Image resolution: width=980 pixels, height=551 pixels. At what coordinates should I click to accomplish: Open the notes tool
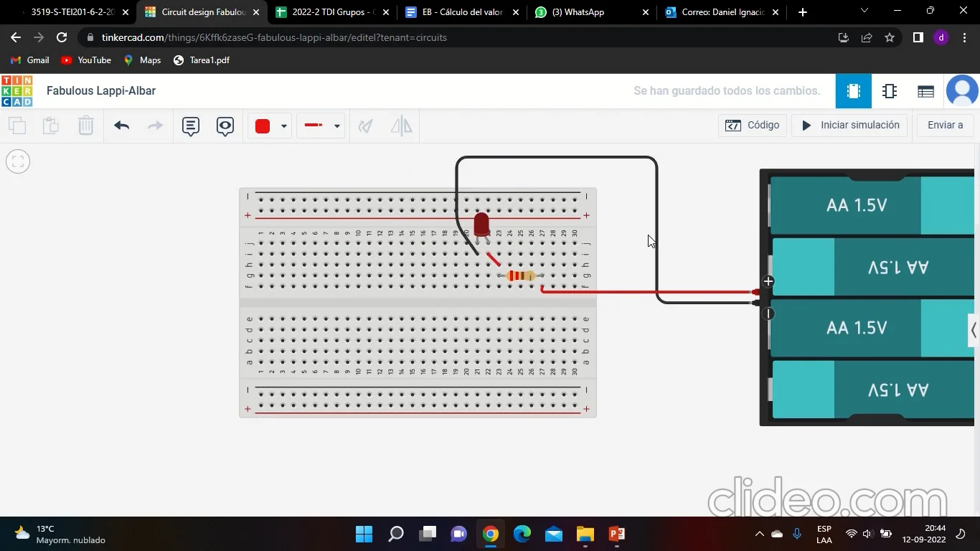tap(190, 126)
